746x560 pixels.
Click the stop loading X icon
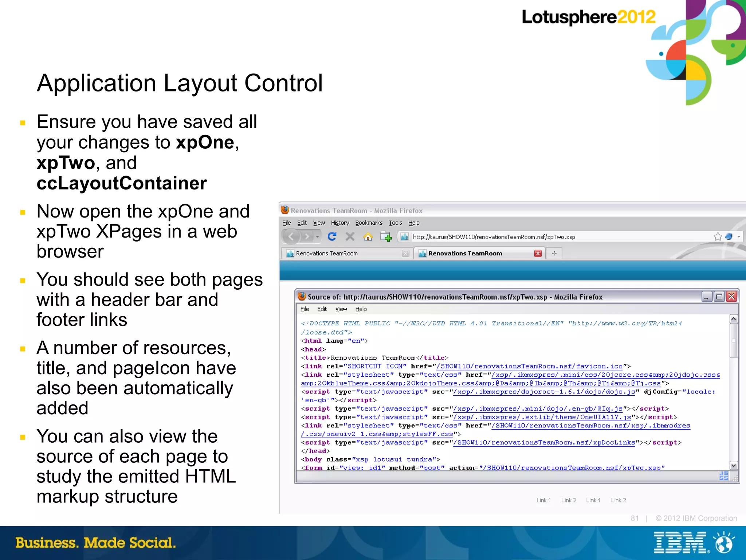(x=350, y=236)
